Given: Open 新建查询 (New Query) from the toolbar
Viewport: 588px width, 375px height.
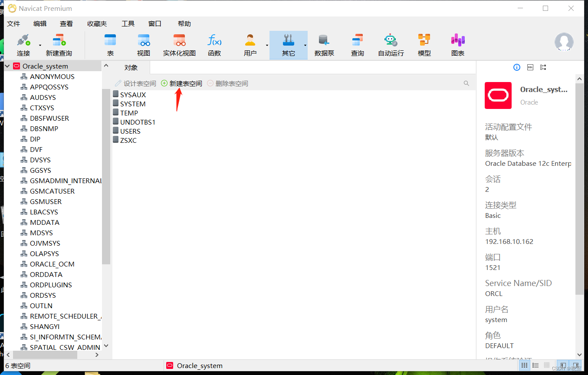Looking at the screenshot, I should 59,45.
